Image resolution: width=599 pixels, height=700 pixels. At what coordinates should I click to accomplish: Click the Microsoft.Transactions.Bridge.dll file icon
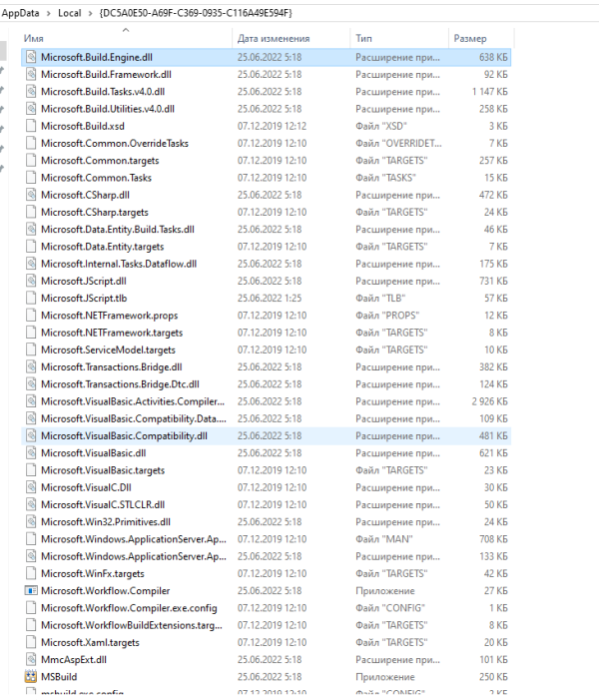click(x=31, y=366)
